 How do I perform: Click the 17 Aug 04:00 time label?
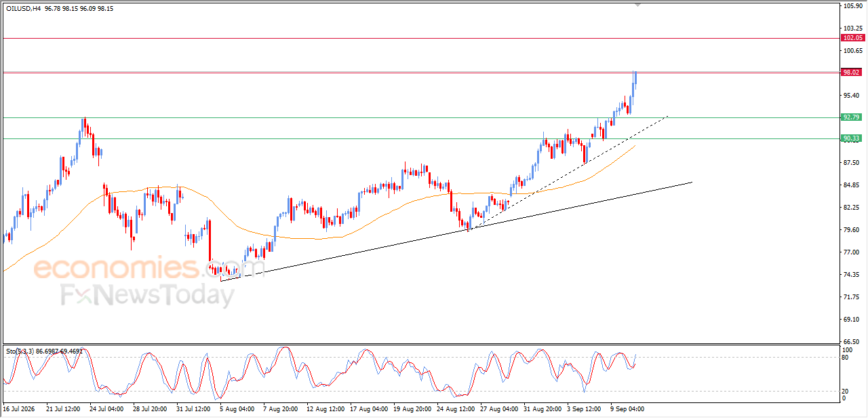click(x=368, y=409)
